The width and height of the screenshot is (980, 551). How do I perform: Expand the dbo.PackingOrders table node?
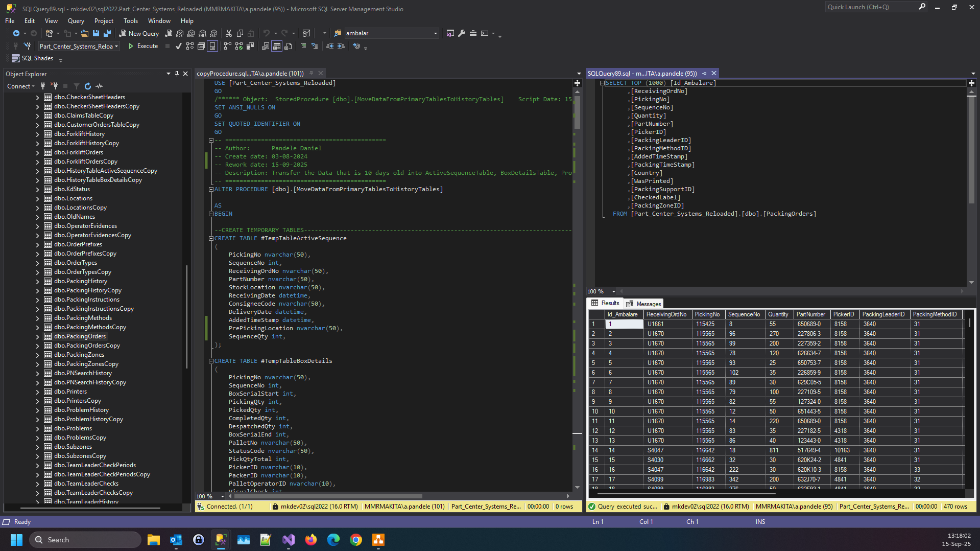pos(37,336)
